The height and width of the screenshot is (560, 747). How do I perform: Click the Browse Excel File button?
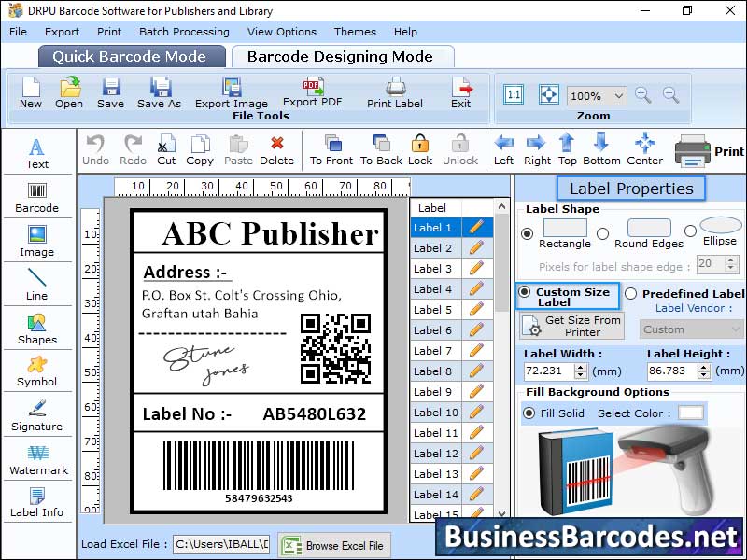coord(333,545)
